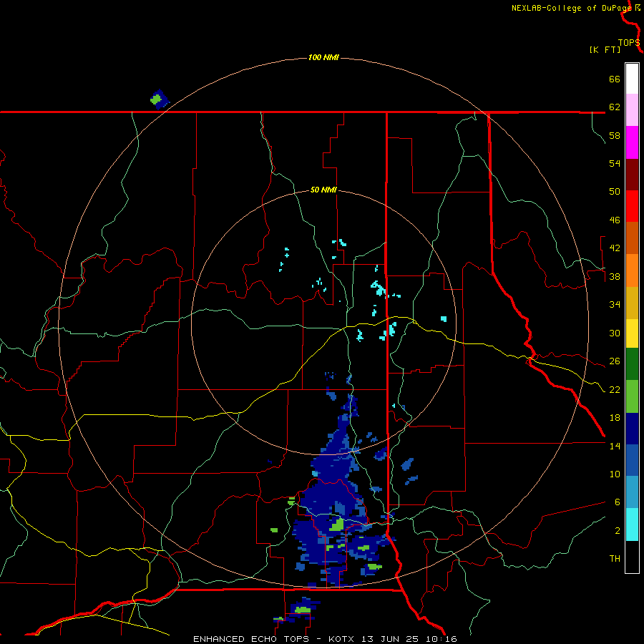Select the gold swatch on the legend
This screenshot has height=644, width=644.
(632, 303)
